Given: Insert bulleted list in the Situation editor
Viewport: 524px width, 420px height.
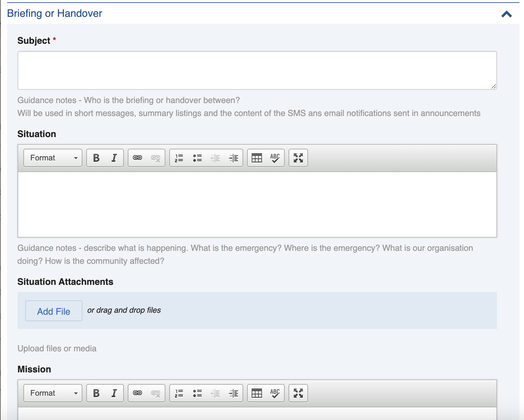Looking at the screenshot, I should (x=197, y=158).
